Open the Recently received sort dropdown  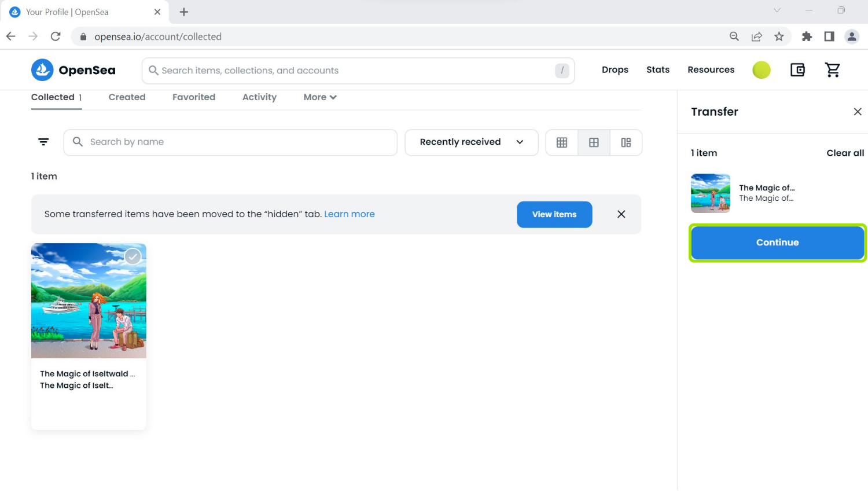coord(472,142)
